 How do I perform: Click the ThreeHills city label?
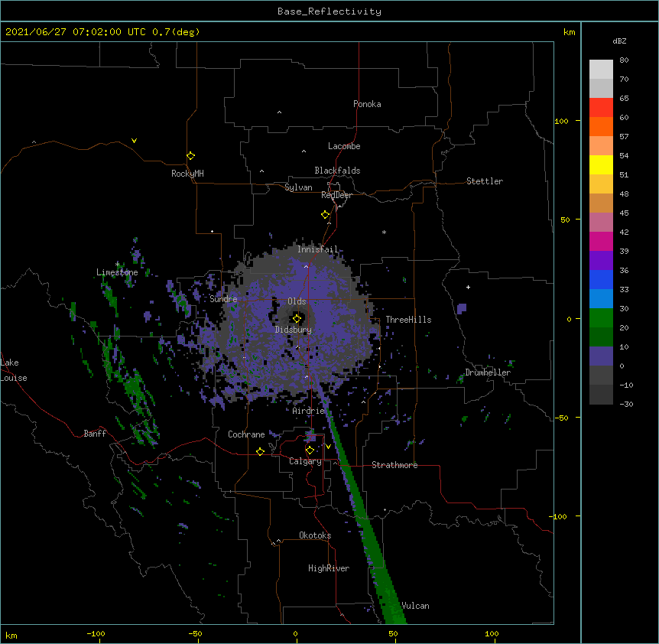click(408, 320)
